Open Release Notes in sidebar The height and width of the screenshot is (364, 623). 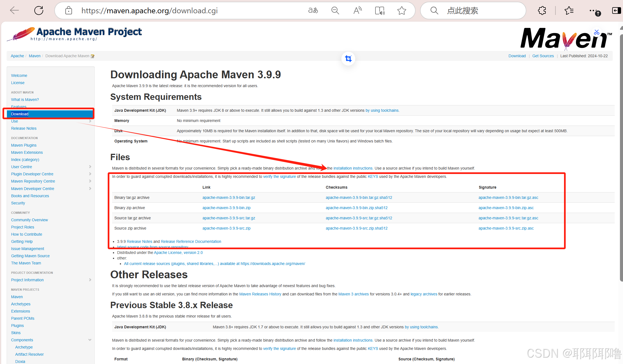click(x=24, y=128)
